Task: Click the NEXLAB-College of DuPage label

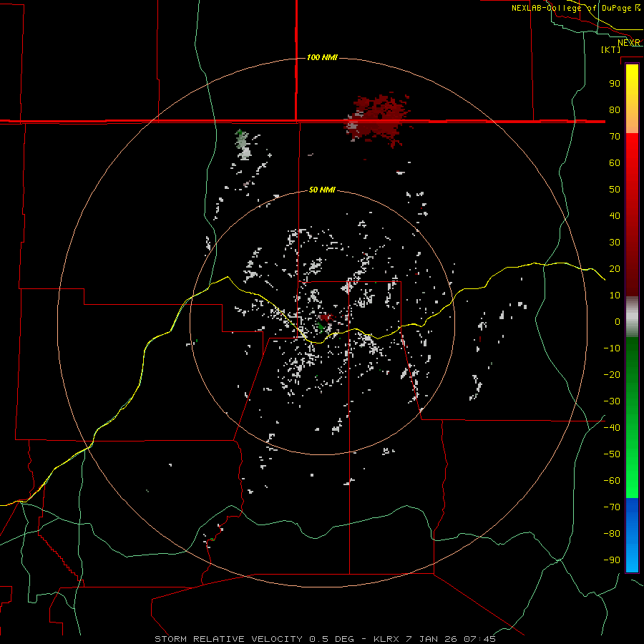Action: [575, 8]
